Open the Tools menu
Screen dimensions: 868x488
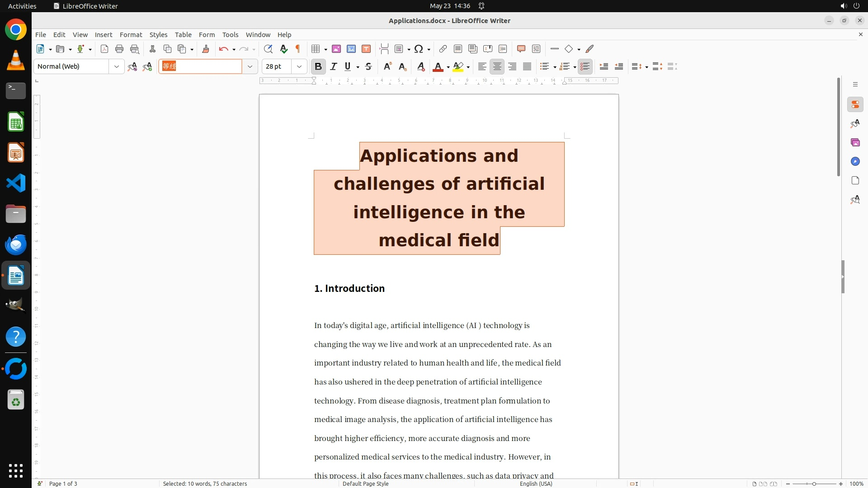230,34
